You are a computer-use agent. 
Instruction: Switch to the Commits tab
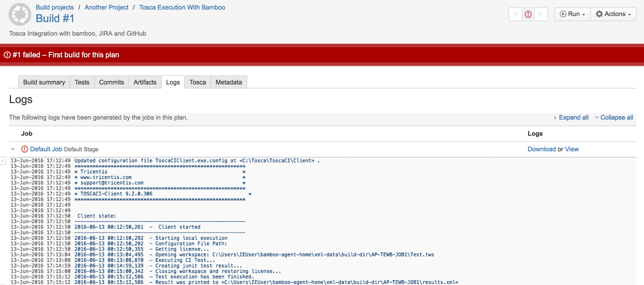pyautogui.click(x=111, y=82)
